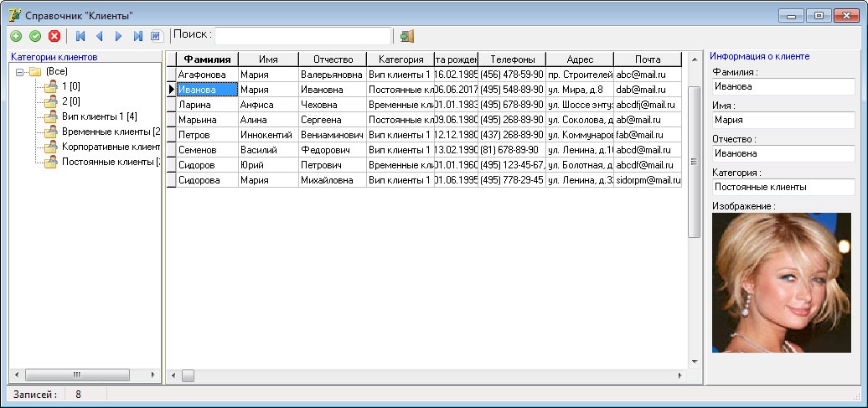Click the exit door icon

(406, 36)
